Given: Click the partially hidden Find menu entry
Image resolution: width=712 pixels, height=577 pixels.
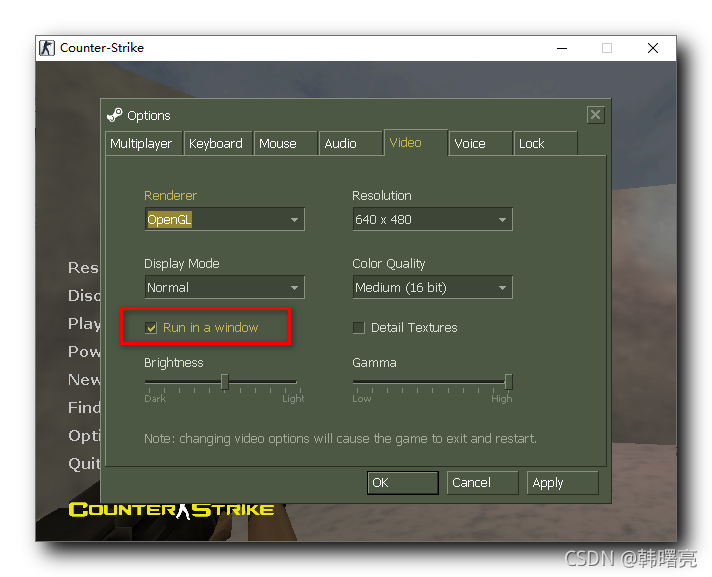Looking at the screenshot, I should (84, 407).
